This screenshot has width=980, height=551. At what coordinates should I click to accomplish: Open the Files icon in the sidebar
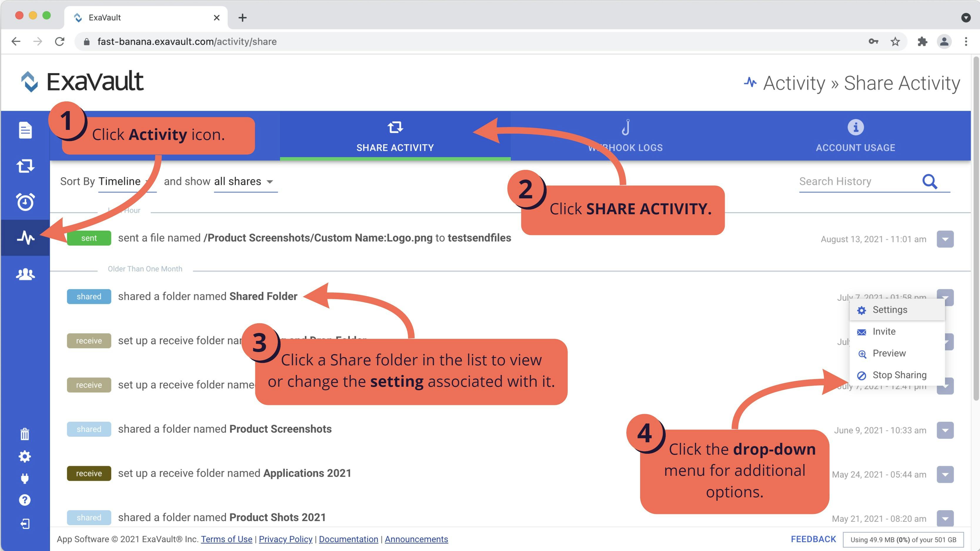point(25,130)
